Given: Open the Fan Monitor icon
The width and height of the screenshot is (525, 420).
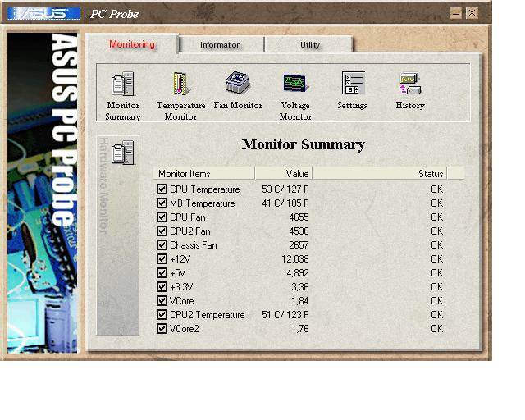Looking at the screenshot, I should pyautogui.click(x=238, y=82).
